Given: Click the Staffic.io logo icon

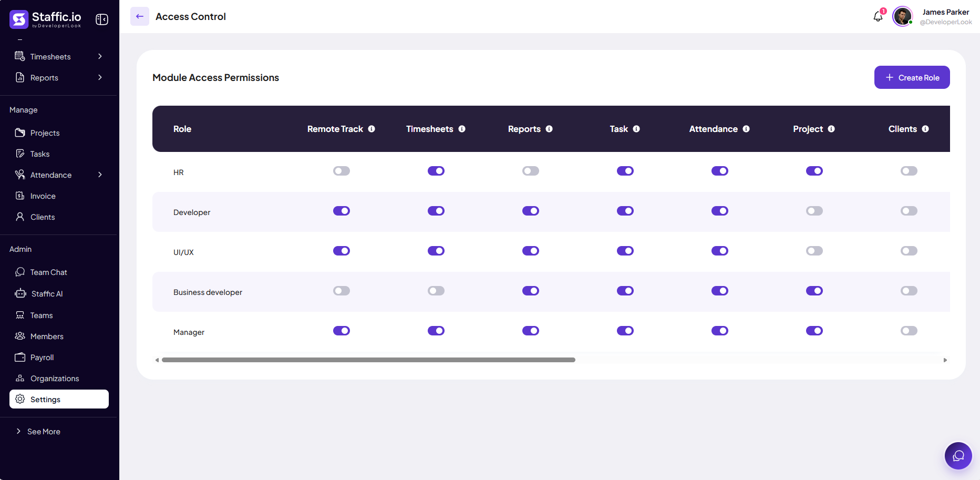Looking at the screenshot, I should coord(19,19).
